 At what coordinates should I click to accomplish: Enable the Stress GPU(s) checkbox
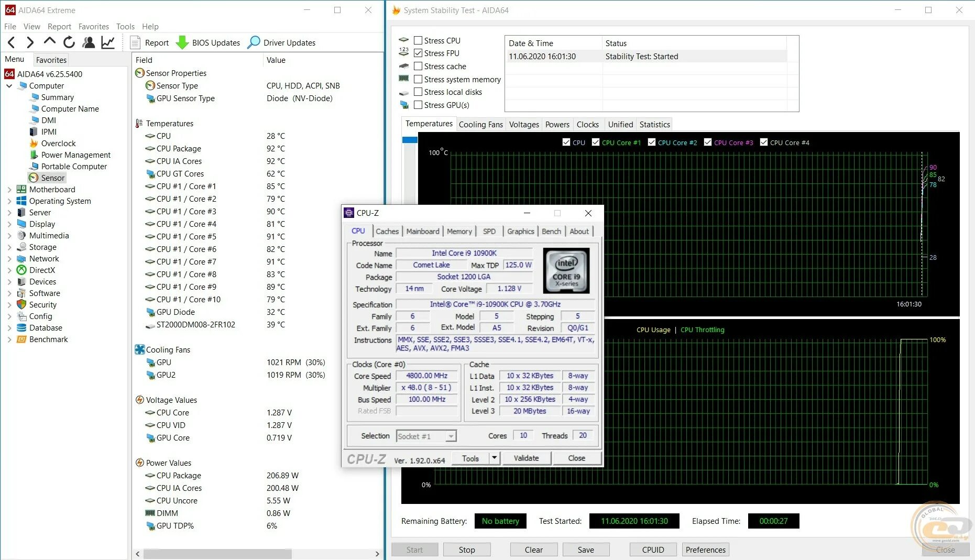418,105
